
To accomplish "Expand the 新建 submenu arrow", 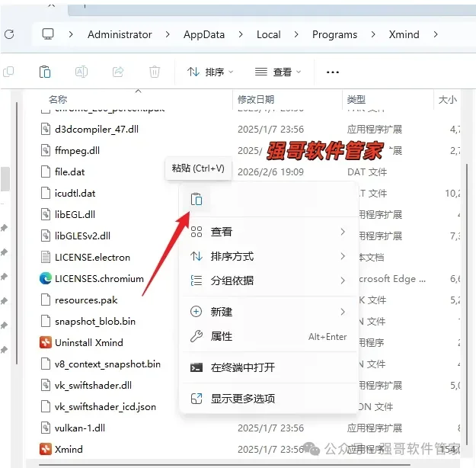I will point(343,312).
